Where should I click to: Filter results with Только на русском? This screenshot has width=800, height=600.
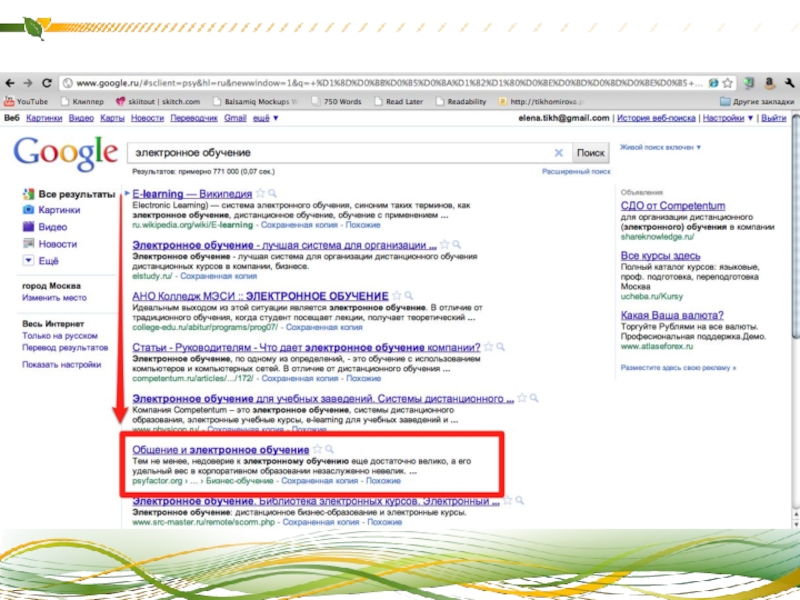point(60,336)
